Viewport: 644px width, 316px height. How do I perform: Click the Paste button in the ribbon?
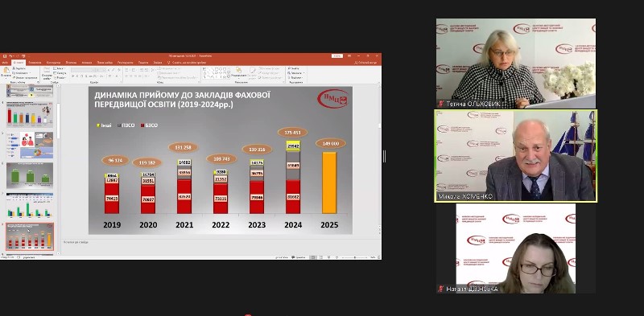point(6,72)
